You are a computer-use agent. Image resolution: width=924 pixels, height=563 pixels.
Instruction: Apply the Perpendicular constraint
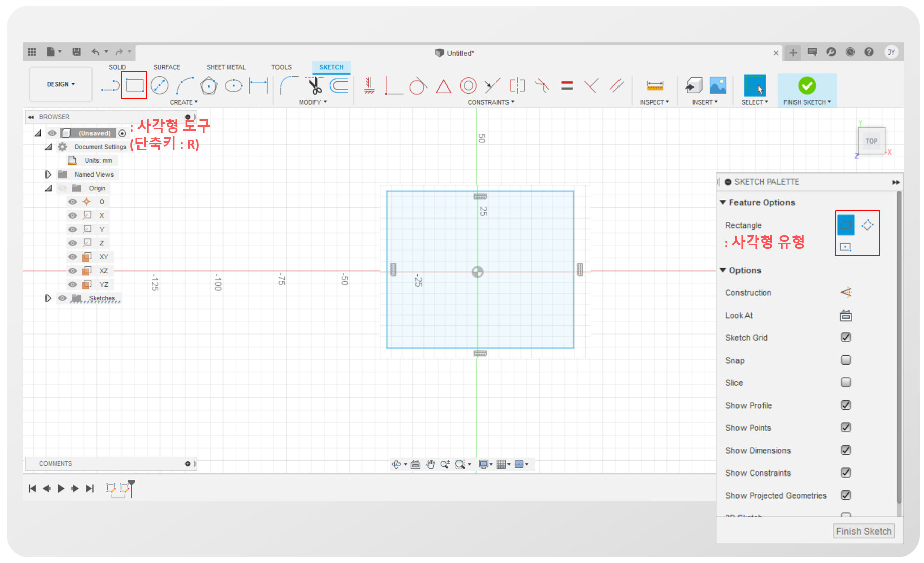591,85
